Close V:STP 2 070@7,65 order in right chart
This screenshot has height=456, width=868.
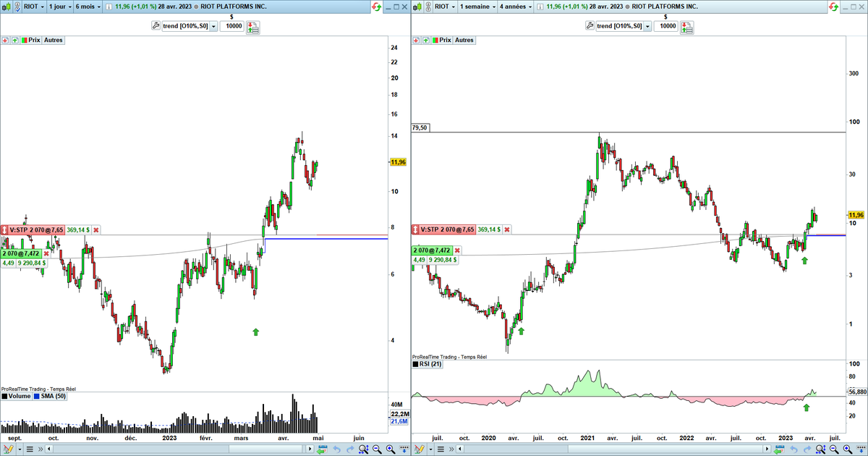coord(507,229)
